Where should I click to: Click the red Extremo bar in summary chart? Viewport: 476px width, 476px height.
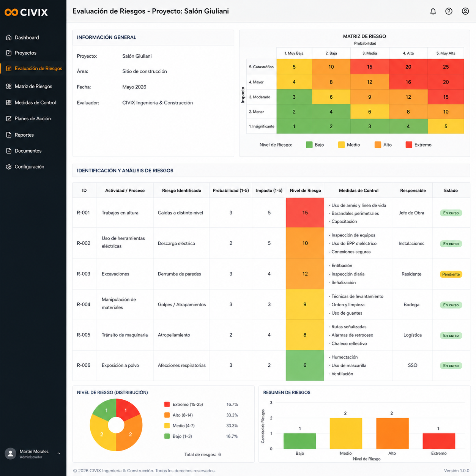click(439, 441)
